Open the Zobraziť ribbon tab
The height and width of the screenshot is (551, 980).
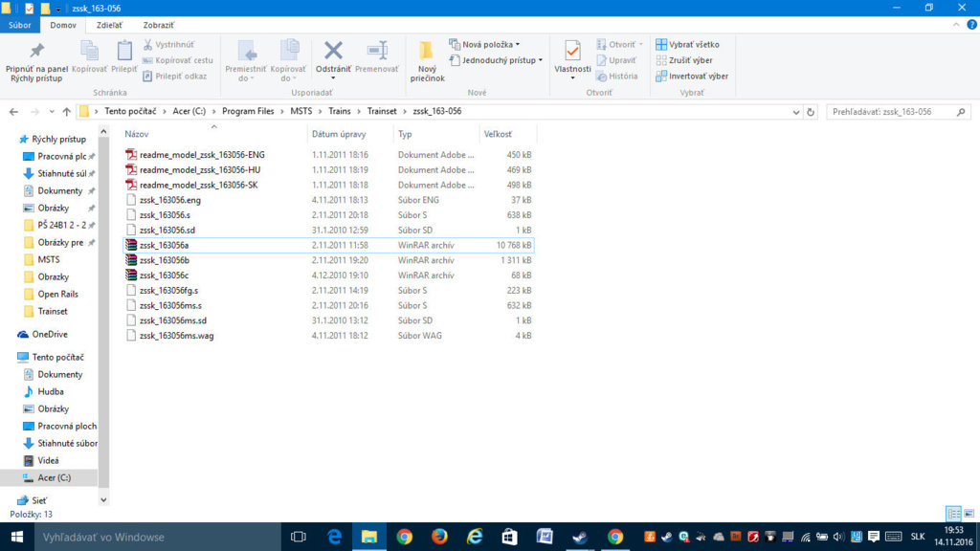point(158,25)
